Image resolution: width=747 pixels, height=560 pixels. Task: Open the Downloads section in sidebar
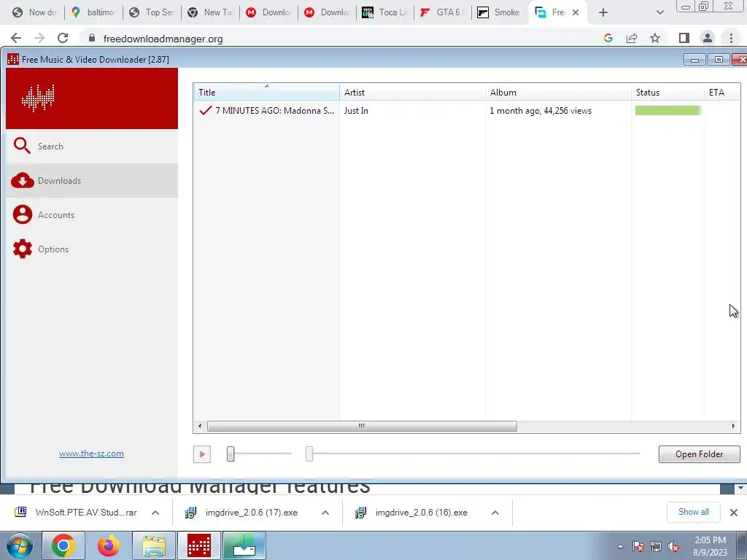click(x=92, y=181)
